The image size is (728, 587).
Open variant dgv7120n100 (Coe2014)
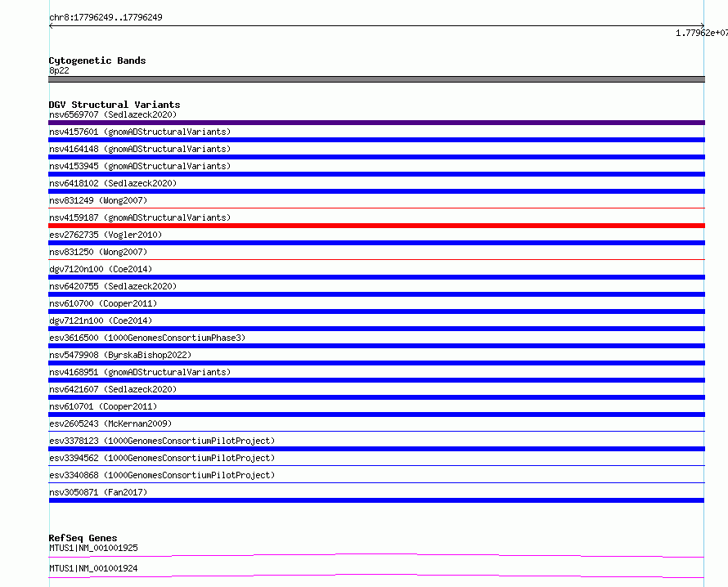[101, 269]
